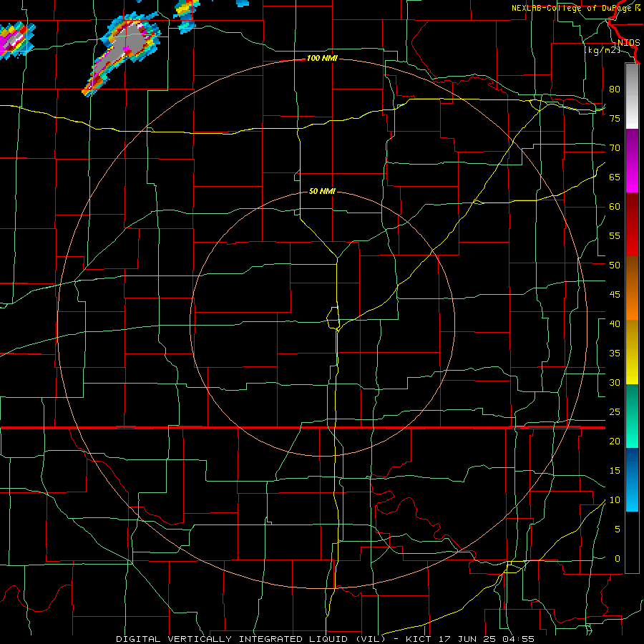The image size is (644, 644).
Task: Select the 65 value on the VIL scale
Action: tap(615, 177)
